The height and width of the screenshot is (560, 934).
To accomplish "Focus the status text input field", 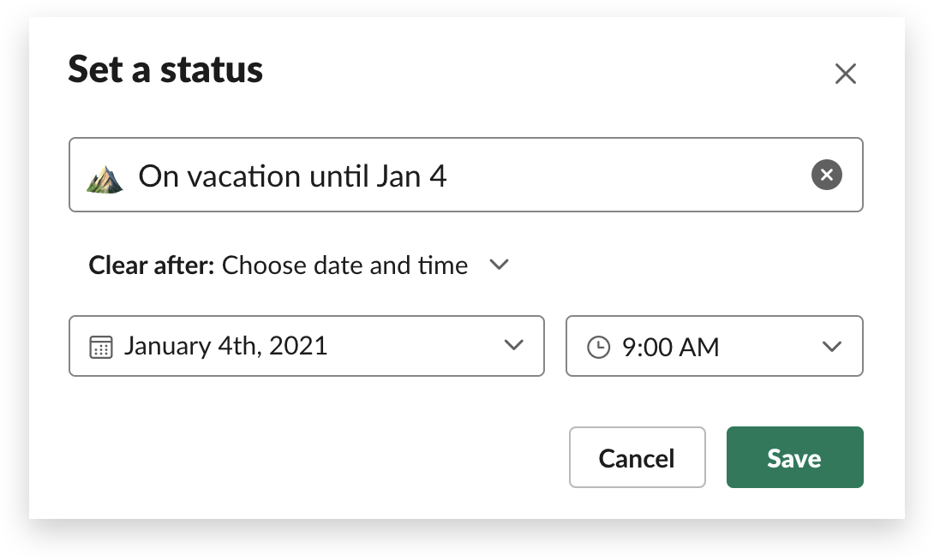I will click(600, 176).
